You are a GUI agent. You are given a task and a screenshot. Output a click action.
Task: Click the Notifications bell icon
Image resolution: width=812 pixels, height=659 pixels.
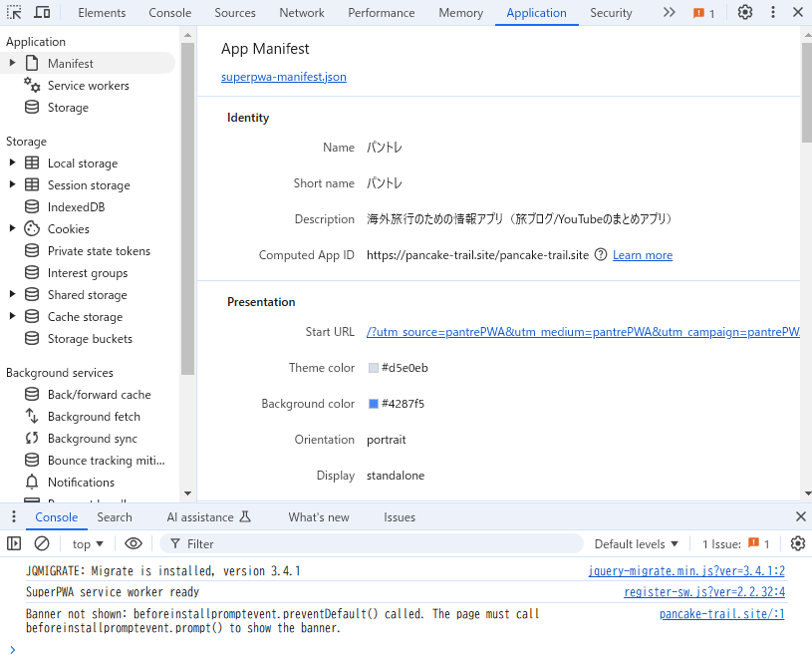click(x=32, y=482)
